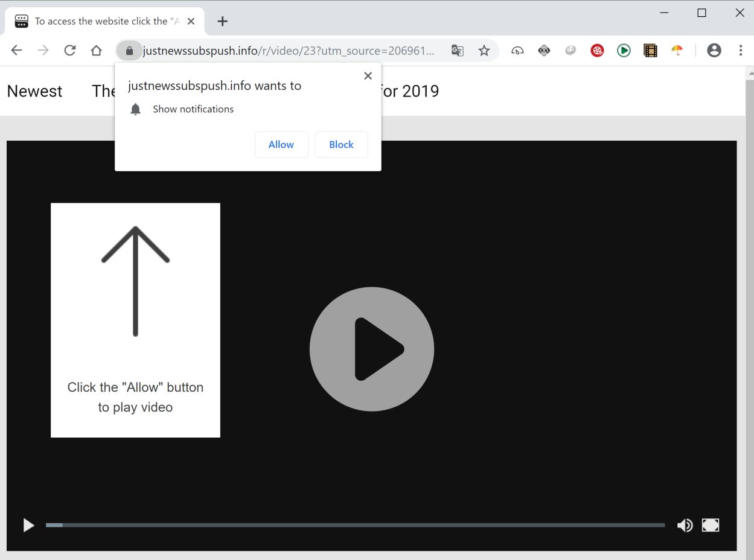
Task: Play the video from the control bar
Action: 28,526
